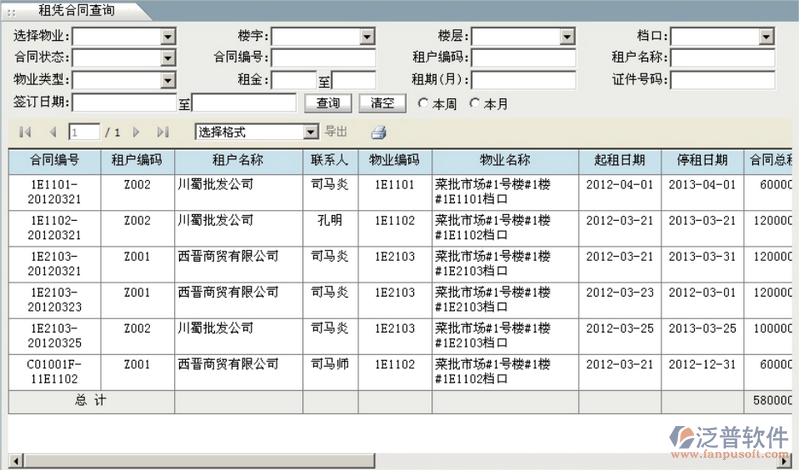Image resolution: width=799 pixels, height=470 pixels.
Task: Open the 楼宇 dropdown
Action: [367, 36]
